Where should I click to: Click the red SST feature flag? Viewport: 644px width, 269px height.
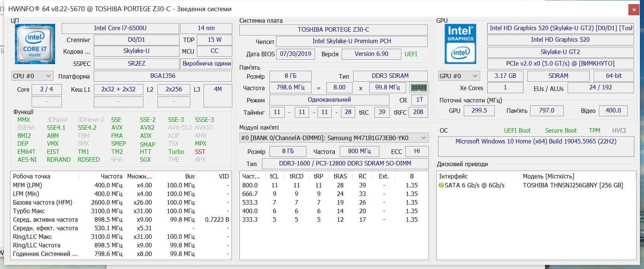click(200, 152)
